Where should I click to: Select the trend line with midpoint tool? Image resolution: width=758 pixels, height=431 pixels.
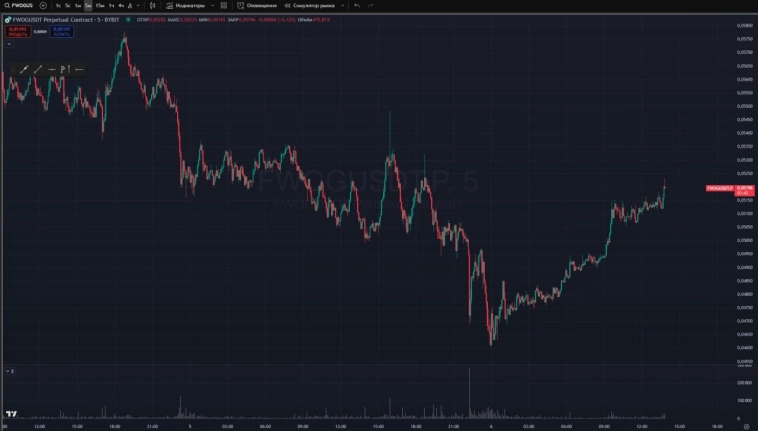click(24, 70)
